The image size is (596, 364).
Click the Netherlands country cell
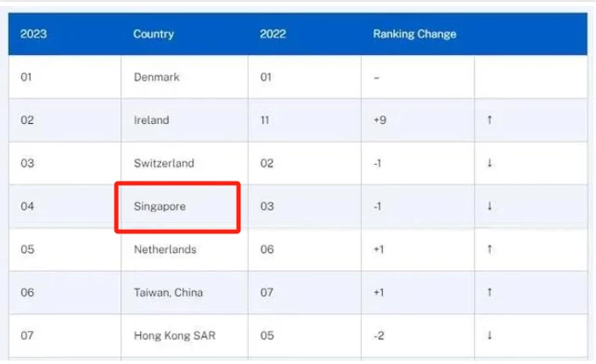[x=185, y=249]
